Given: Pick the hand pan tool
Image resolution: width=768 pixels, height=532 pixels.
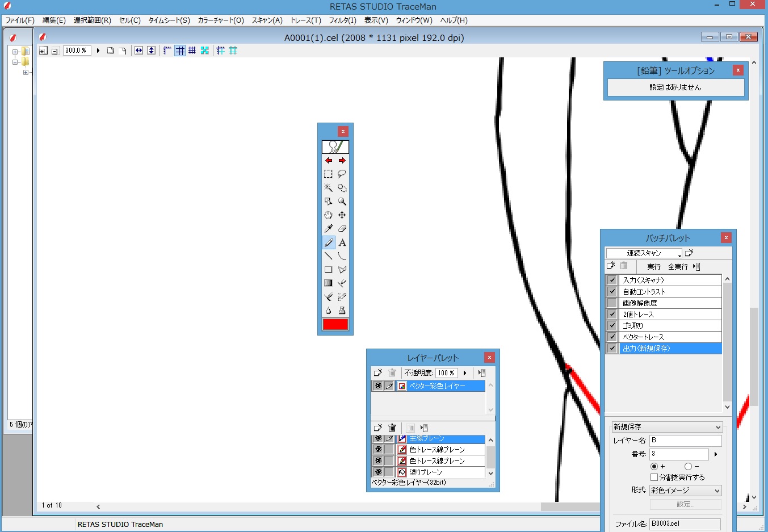Looking at the screenshot, I should [x=328, y=215].
